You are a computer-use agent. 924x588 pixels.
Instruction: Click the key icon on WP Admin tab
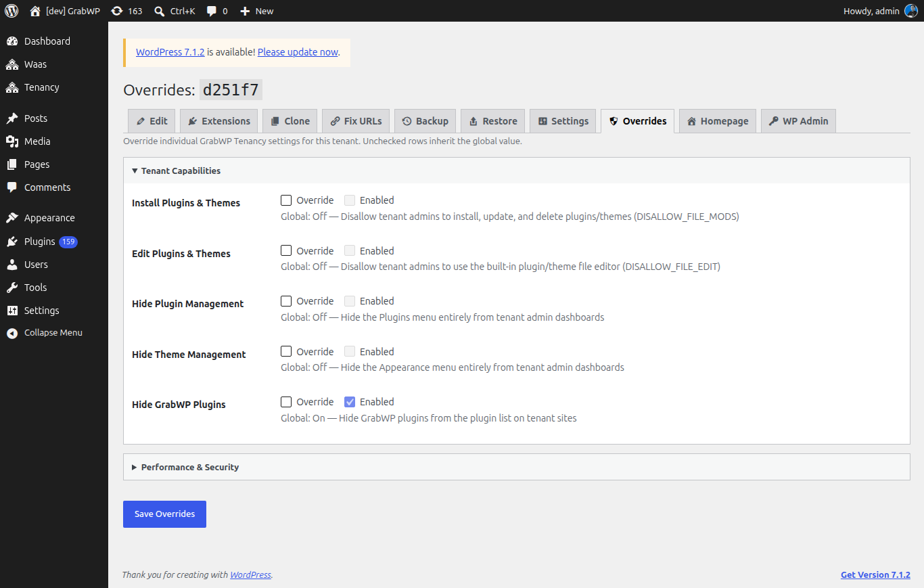(x=774, y=121)
